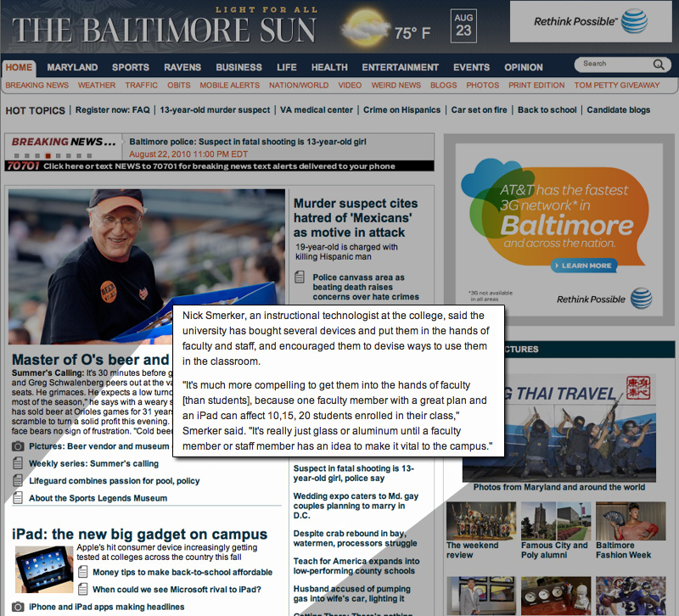
Task: Go to the Weird News submenu link
Action: pyautogui.click(x=396, y=86)
